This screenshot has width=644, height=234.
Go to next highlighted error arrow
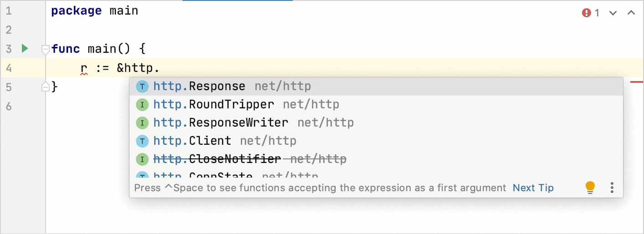click(x=613, y=13)
